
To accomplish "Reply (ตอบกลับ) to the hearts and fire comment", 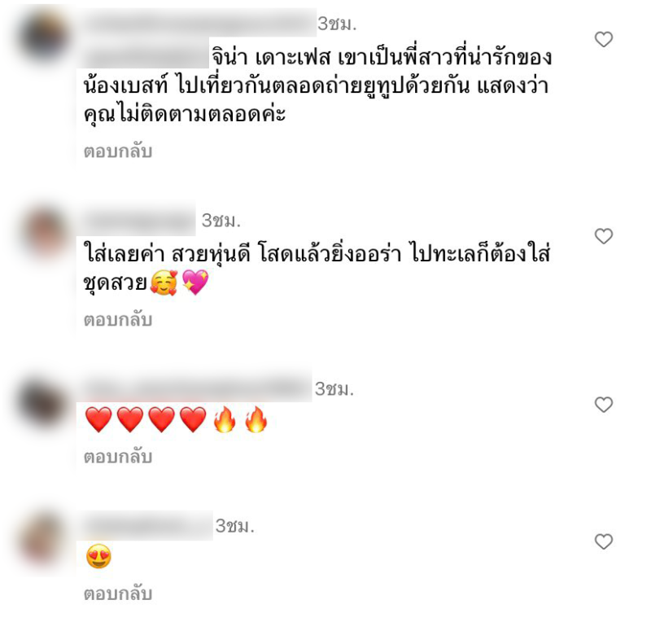I will [118, 457].
